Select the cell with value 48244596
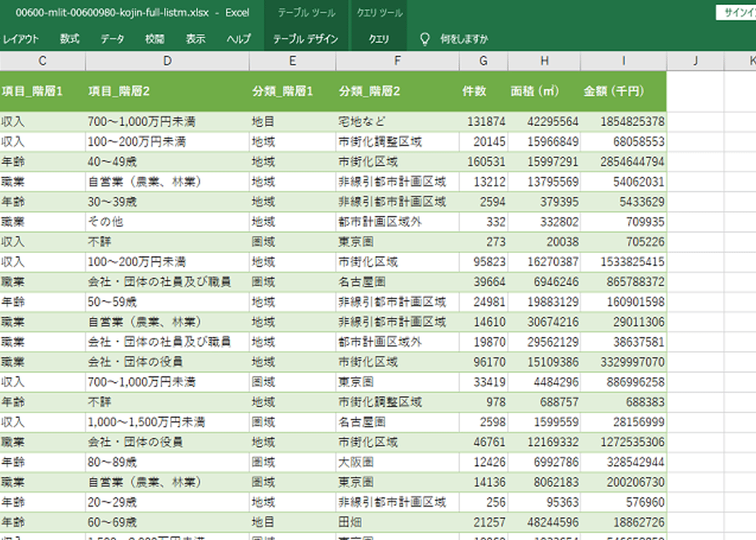The width and height of the screenshot is (756, 540). pyautogui.click(x=544, y=522)
